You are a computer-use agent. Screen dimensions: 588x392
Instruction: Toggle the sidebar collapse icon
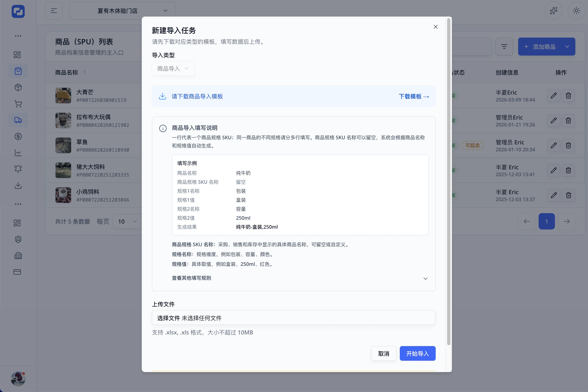click(54, 11)
